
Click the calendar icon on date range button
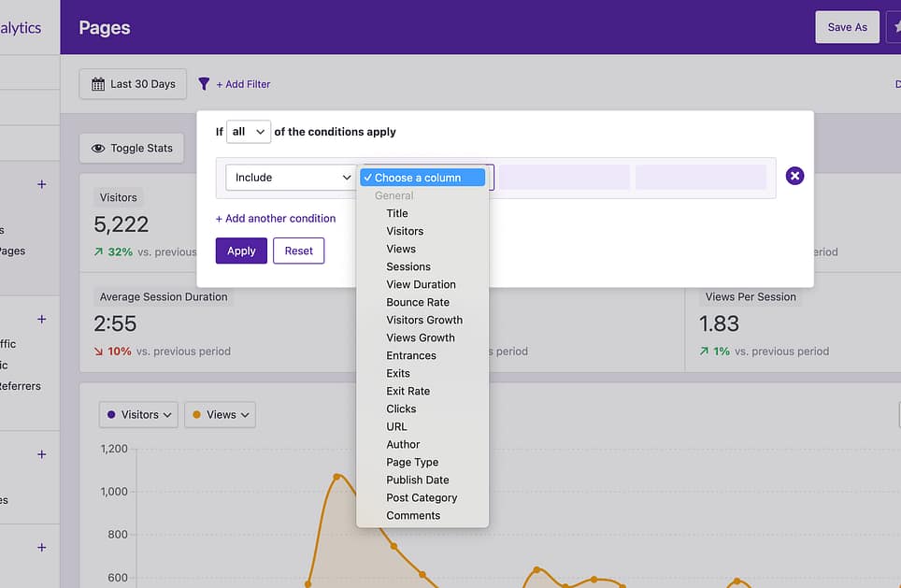pos(97,84)
